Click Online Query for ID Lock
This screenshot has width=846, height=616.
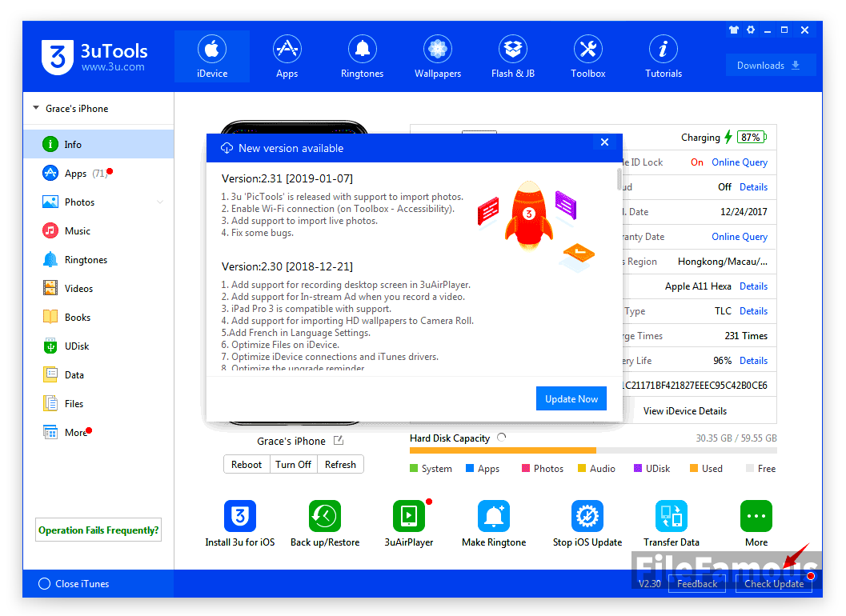point(740,162)
